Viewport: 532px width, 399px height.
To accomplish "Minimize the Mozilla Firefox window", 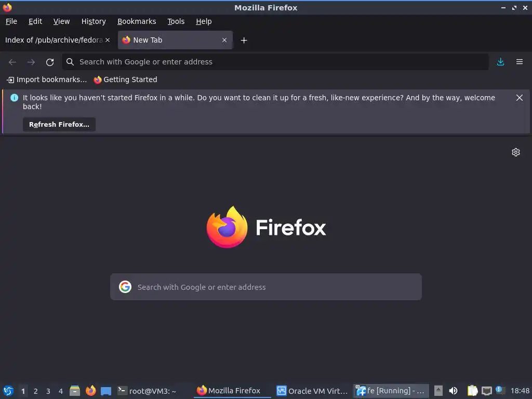I will pos(503,7).
